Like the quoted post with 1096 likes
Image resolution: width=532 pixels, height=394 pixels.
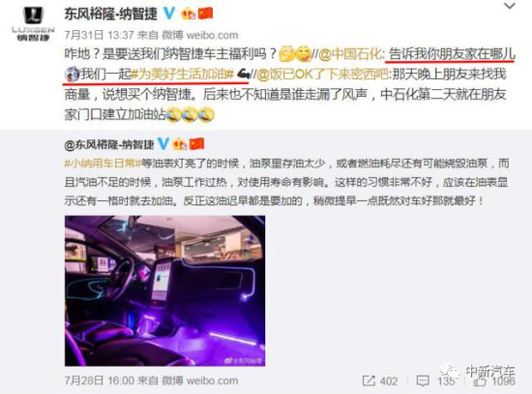pyautogui.click(x=494, y=380)
